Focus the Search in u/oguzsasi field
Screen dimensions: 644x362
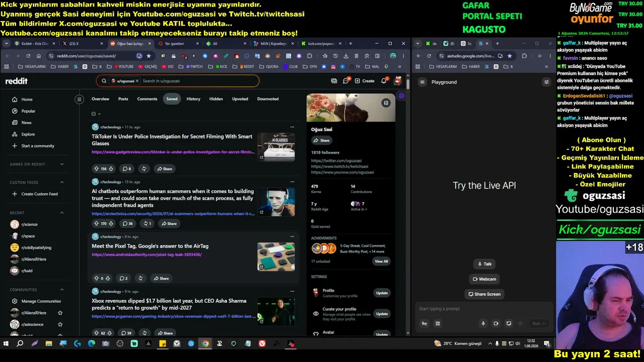[199, 80]
